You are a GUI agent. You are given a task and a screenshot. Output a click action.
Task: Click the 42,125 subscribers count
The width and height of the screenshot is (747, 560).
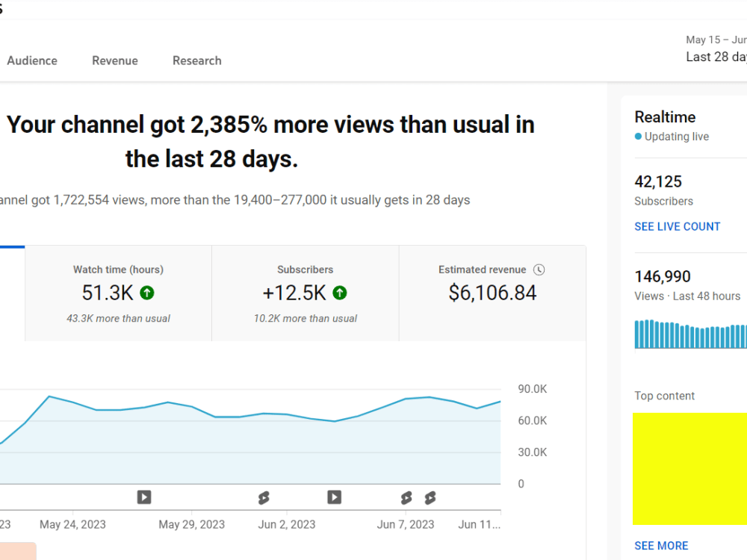click(x=658, y=182)
